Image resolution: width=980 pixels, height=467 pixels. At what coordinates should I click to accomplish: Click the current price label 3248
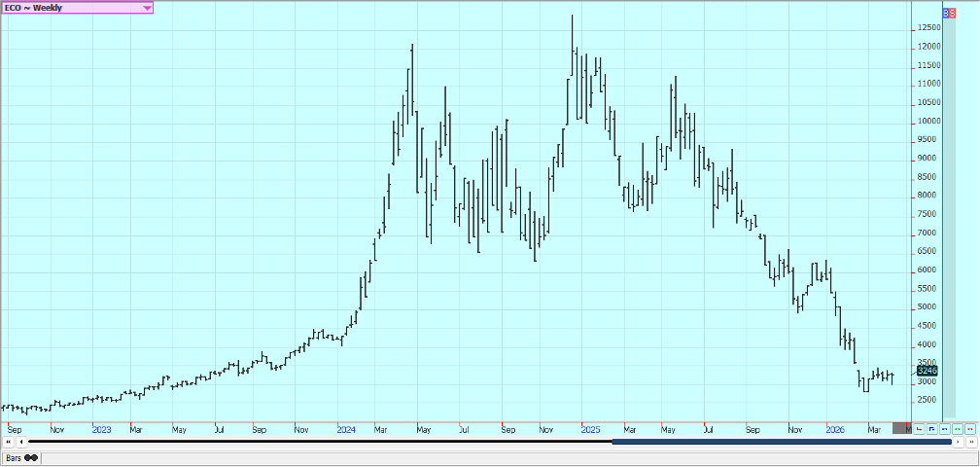[926, 370]
